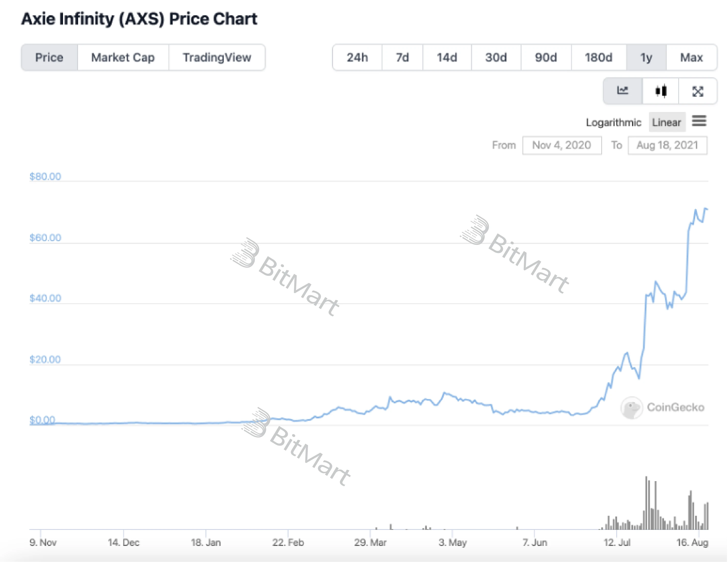Select the 1y time range
Screen dimensions: 728x562
646,57
